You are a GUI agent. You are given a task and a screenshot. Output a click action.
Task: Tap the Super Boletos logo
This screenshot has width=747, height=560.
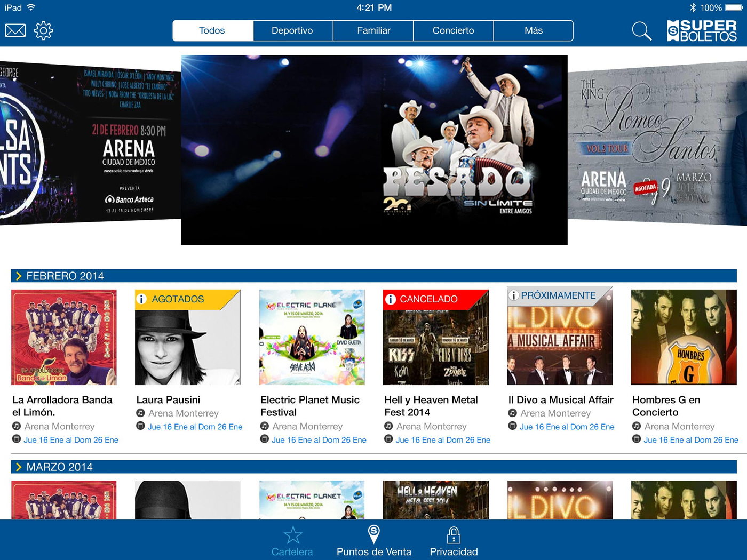(x=702, y=31)
